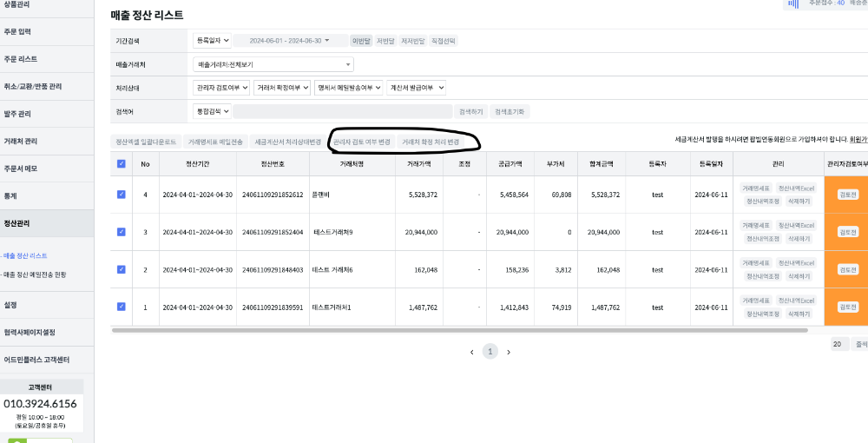The width and height of the screenshot is (868, 443).
Task: Click the rows-per-page field showing 20
Action: point(839,344)
